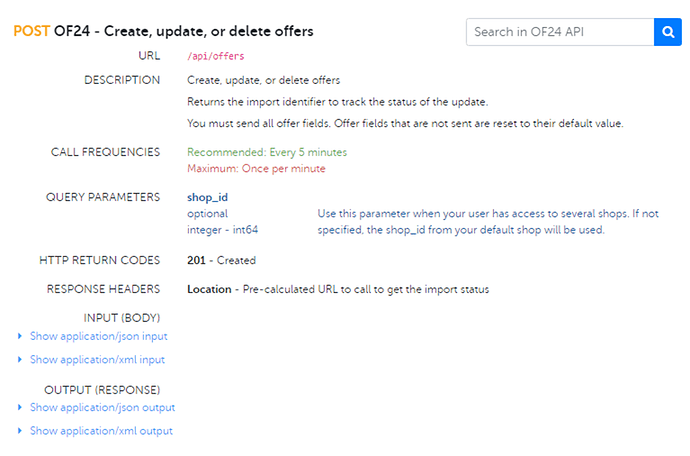The height and width of the screenshot is (456, 690).
Task: Click the HTTP RETURN CODES label
Action: pos(99,260)
